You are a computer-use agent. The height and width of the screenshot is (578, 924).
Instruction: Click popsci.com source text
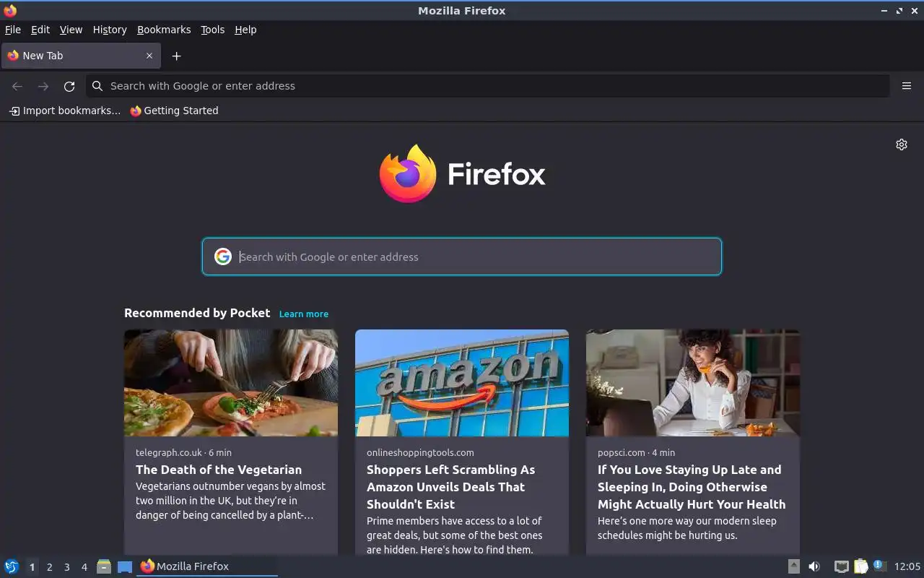tap(622, 452)
